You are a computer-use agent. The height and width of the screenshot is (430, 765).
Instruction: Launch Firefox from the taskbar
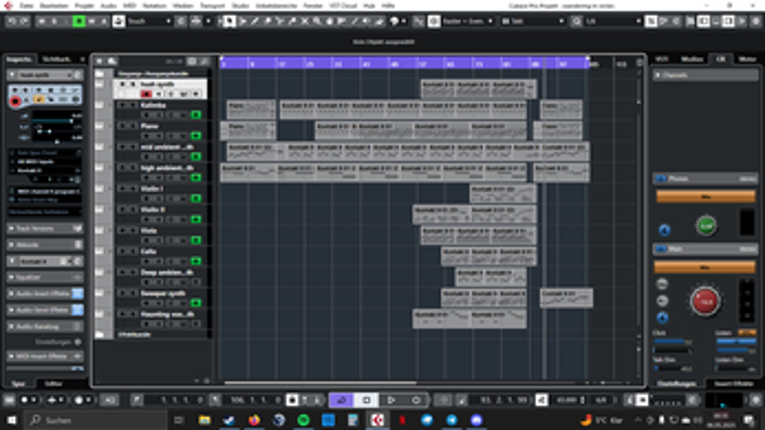click(254, 420)
